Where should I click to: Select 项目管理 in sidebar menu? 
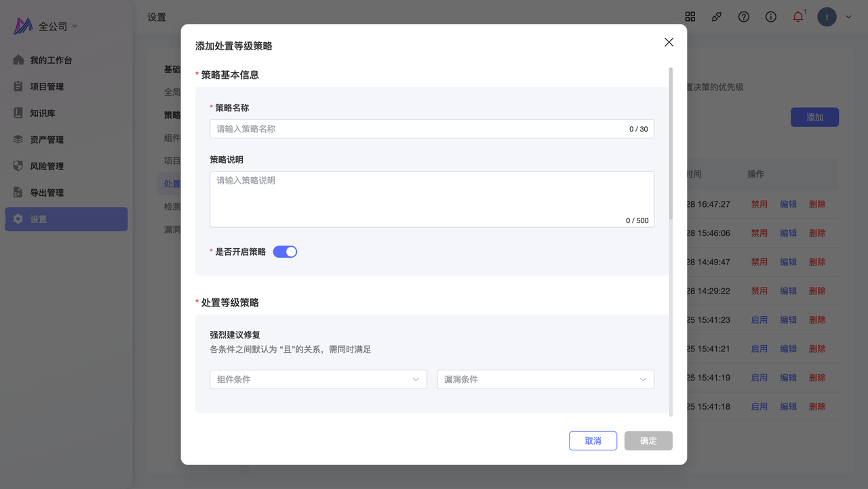coord(47,87)
